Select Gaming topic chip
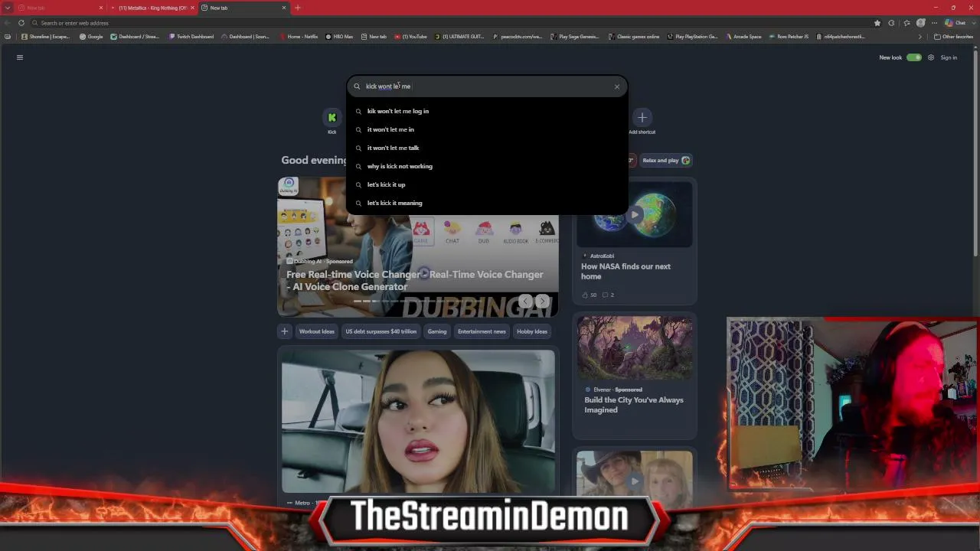The image size is (980, 551). [x=437, y=331]
